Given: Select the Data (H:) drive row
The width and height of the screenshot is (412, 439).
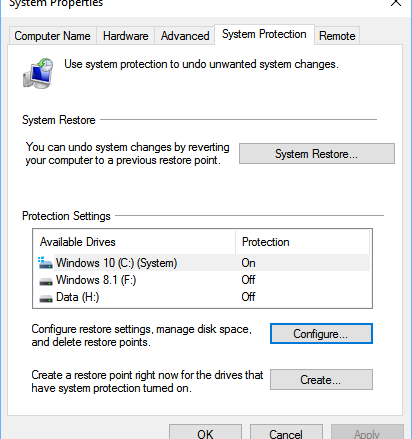Looking at the screenshot, I should [x=203, y=297].
